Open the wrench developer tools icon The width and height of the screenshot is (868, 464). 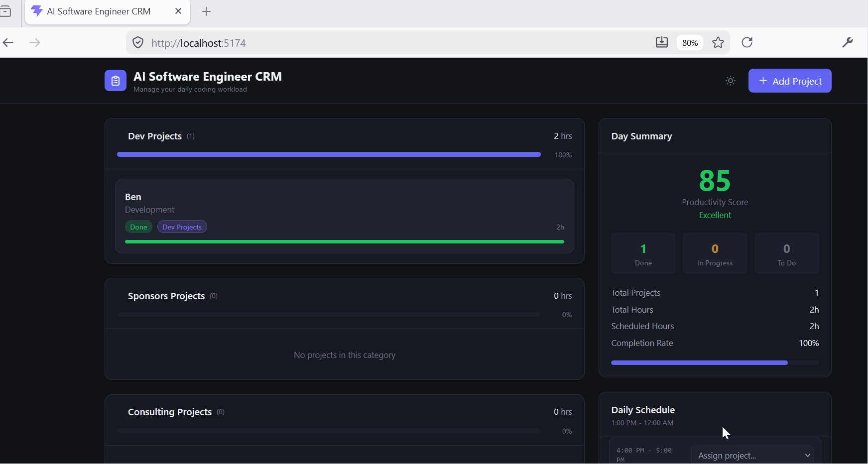point(847,43)
